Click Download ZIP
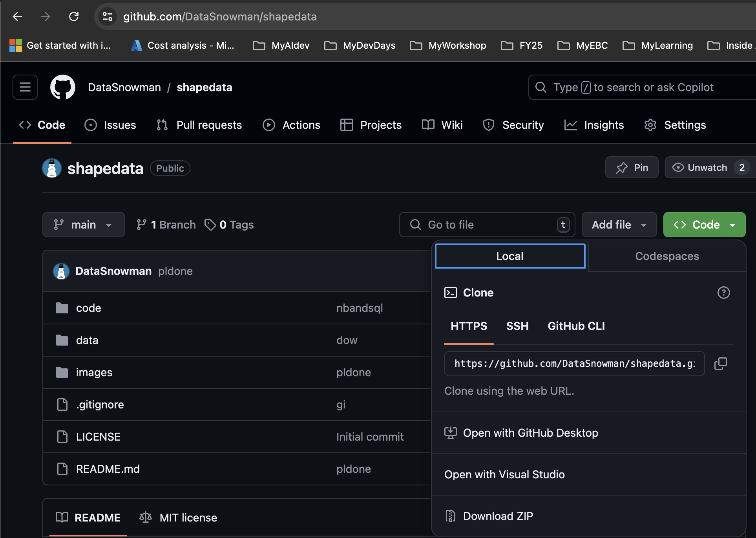 coord(498,516)
